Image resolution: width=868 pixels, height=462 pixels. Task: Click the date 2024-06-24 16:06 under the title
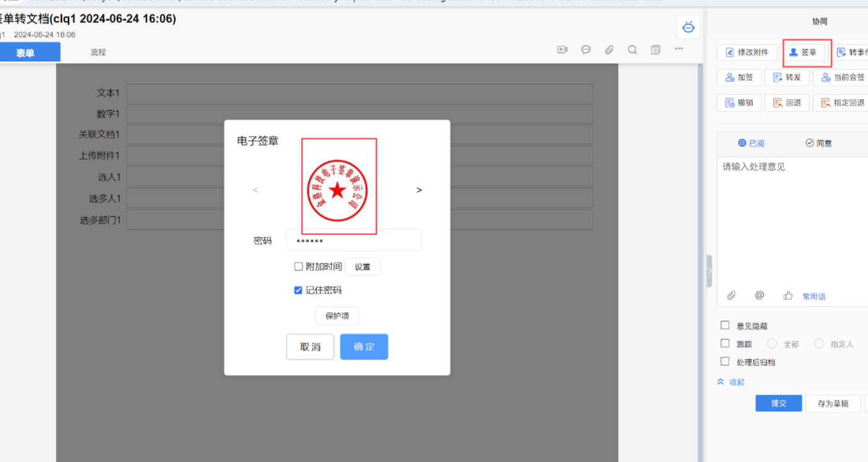(x=45, y=35)
